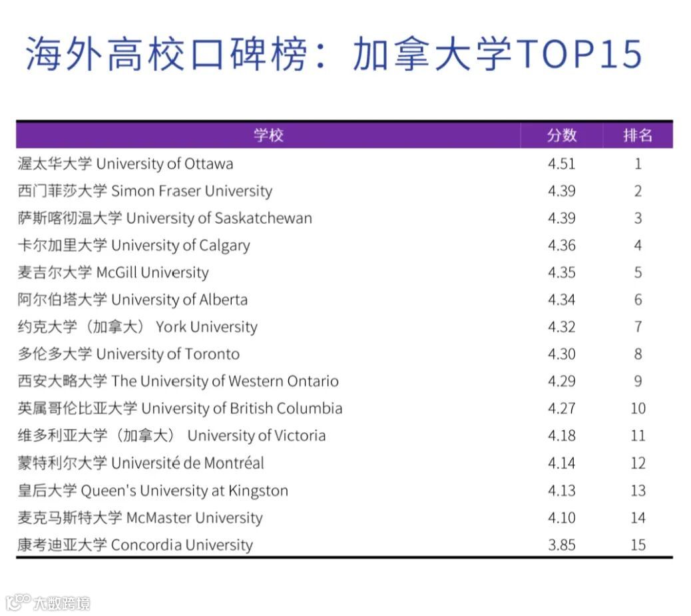The image size is (691, 616).
Task: Click rank number 14
Action: click(x=638, y=517)
